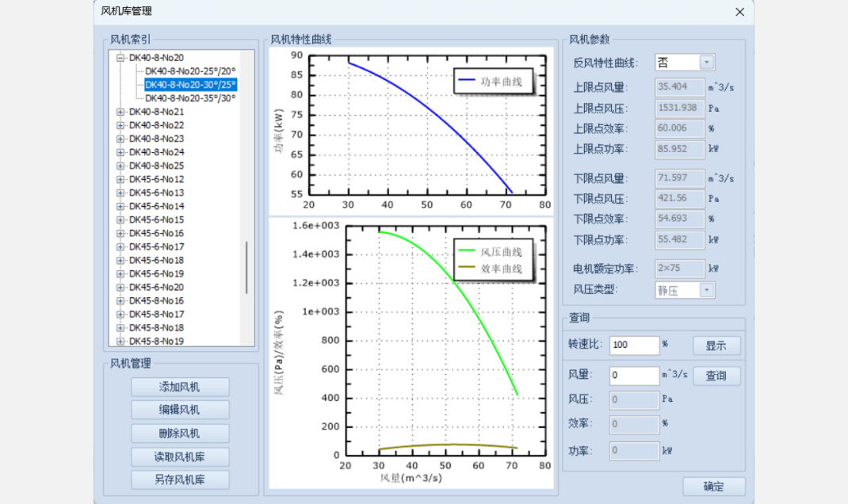Select fan DK40-8-No20-25°/20°
The height and width of the screenshot is (504, 848).
click(190, 71)
